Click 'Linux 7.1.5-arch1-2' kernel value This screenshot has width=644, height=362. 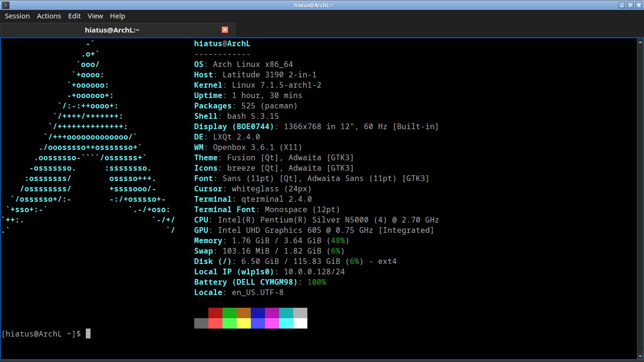[277, 85]
